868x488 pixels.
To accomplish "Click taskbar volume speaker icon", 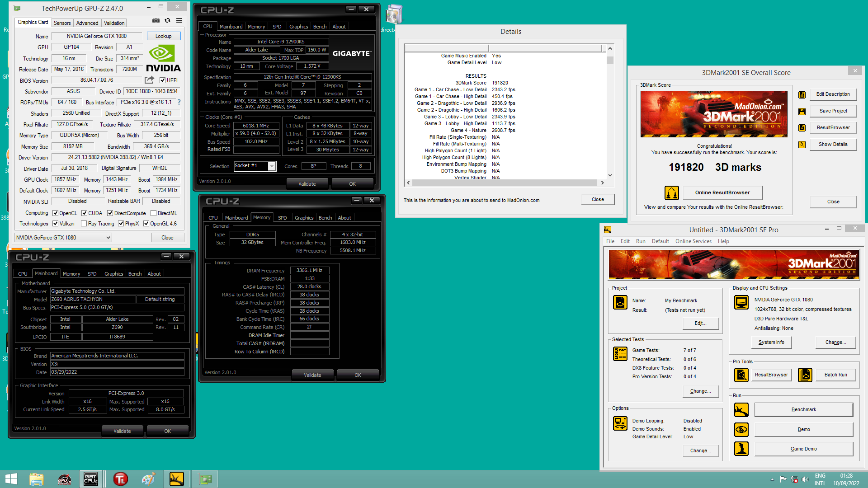I will (805, 479).
